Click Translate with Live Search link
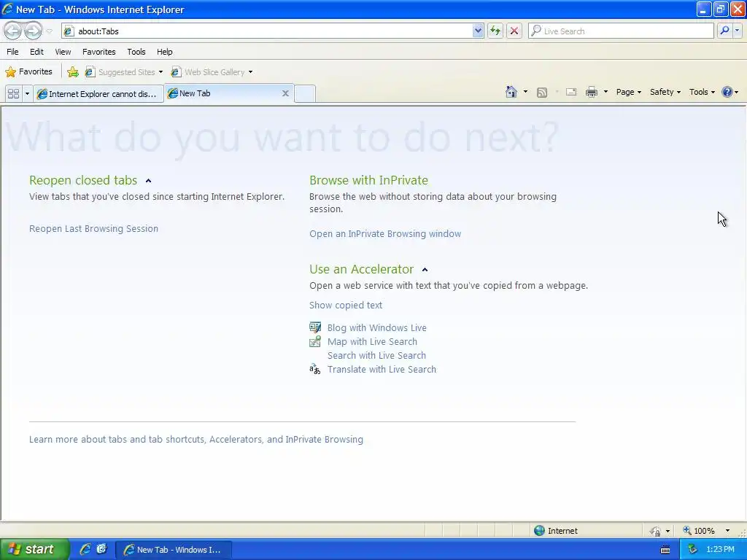The height and width of the screenshot is (560, 747). point(382,369)
